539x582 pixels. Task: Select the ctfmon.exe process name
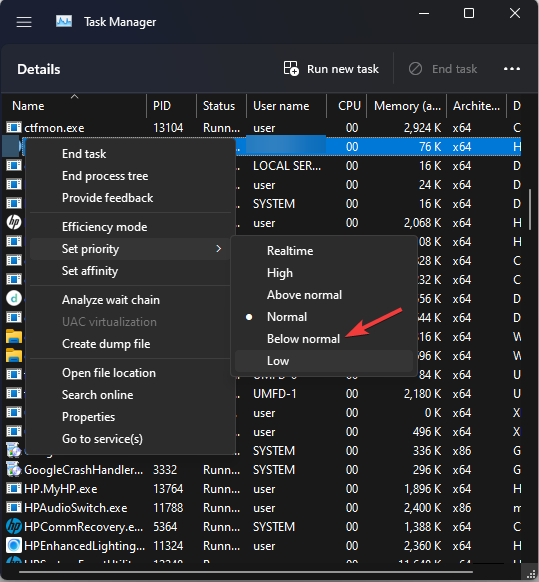54,128
